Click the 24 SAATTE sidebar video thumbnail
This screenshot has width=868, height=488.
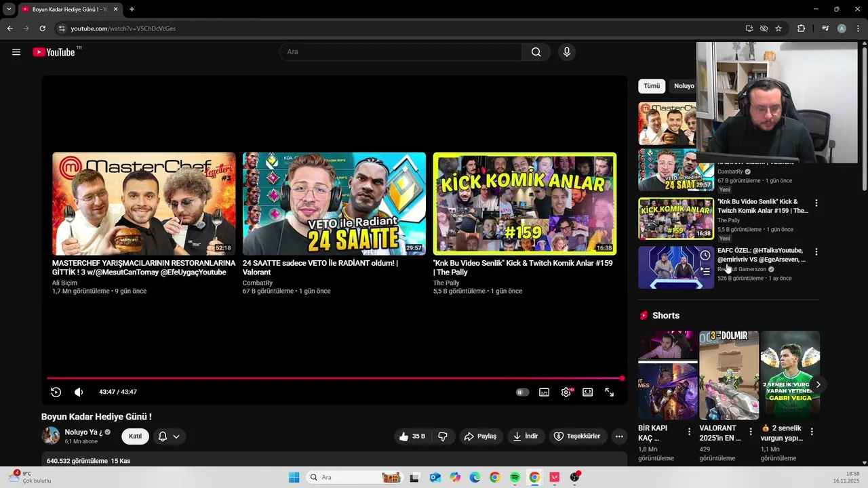click(676, 170)
